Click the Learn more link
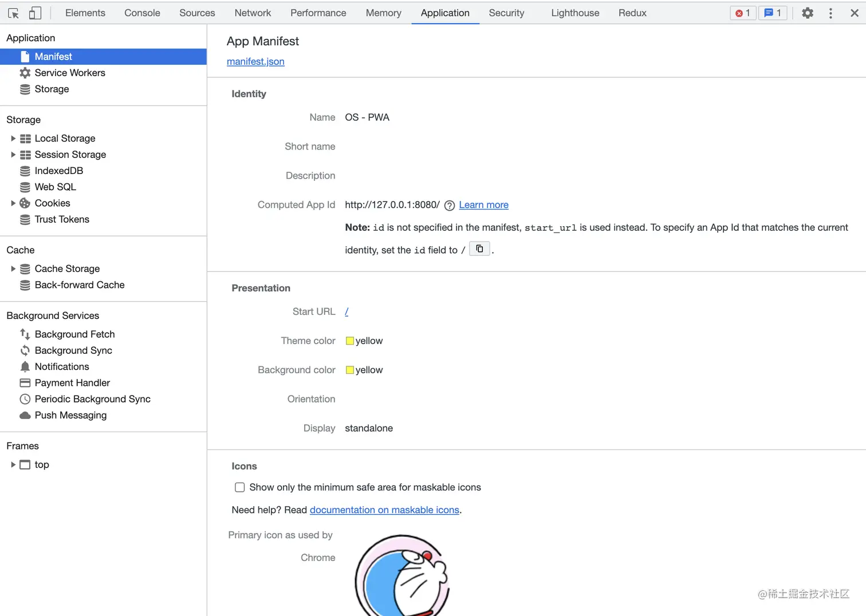The height and width of the screenshot is (616, 866). [x=483, y=205]
